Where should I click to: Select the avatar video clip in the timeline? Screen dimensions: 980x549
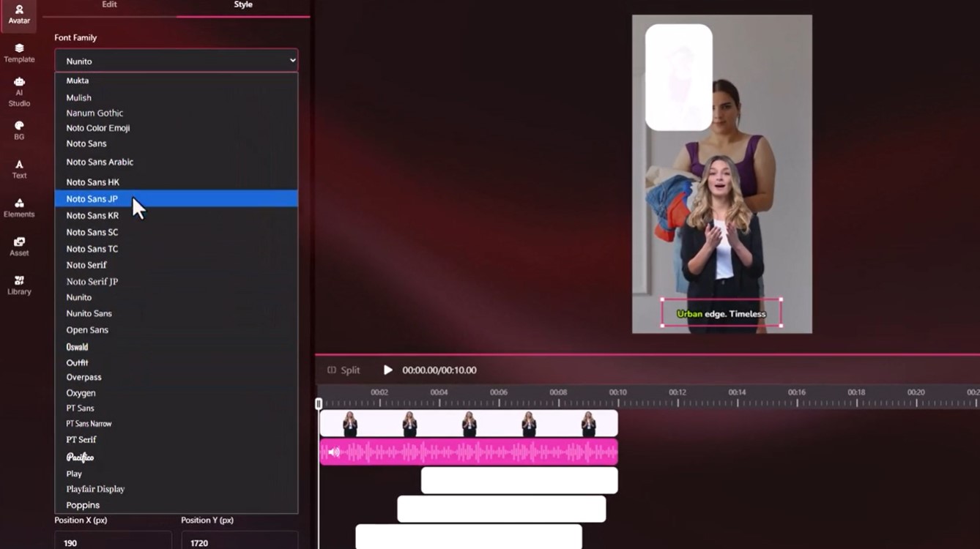click(x=469, y=422)
